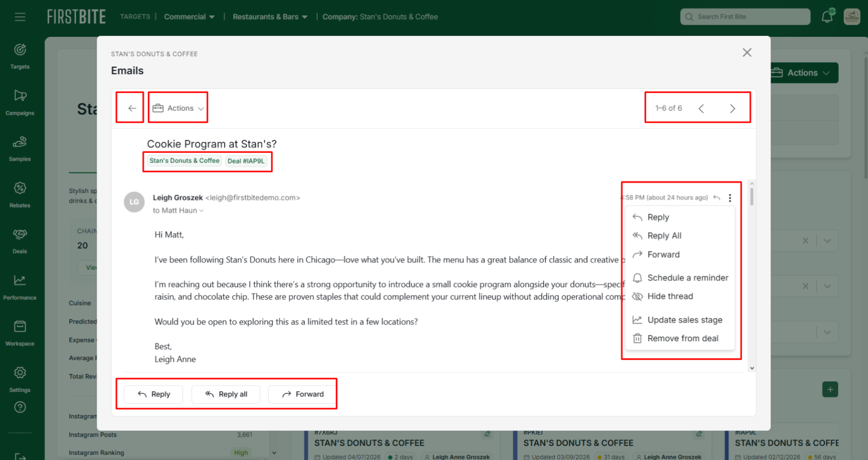Expand the Restaurants & Bars dropdown

coord(270,17)
